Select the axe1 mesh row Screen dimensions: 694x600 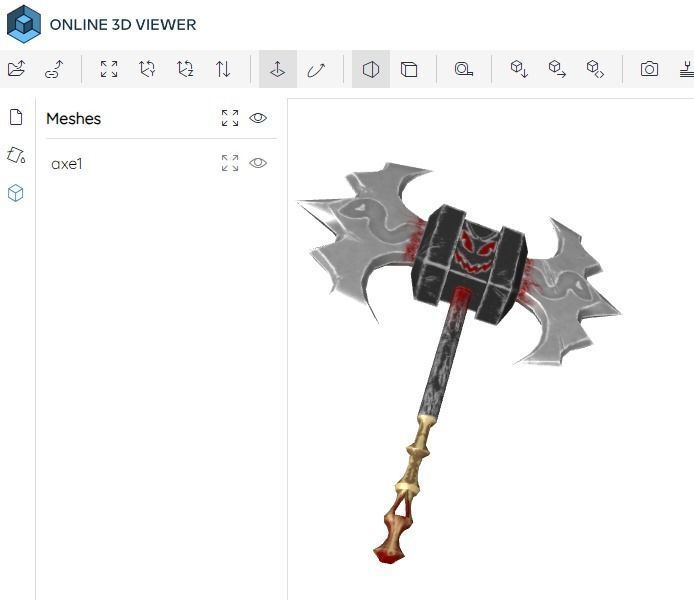tap(161, 164)
